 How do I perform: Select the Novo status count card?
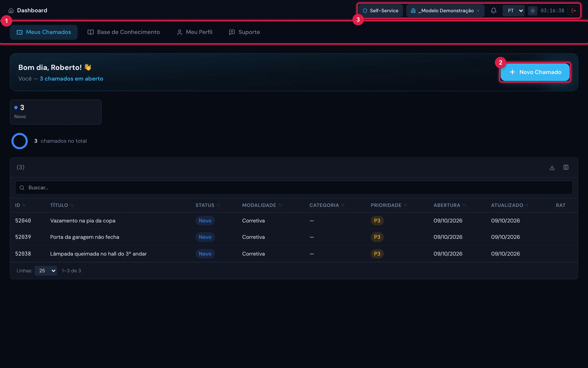point(56,112)
